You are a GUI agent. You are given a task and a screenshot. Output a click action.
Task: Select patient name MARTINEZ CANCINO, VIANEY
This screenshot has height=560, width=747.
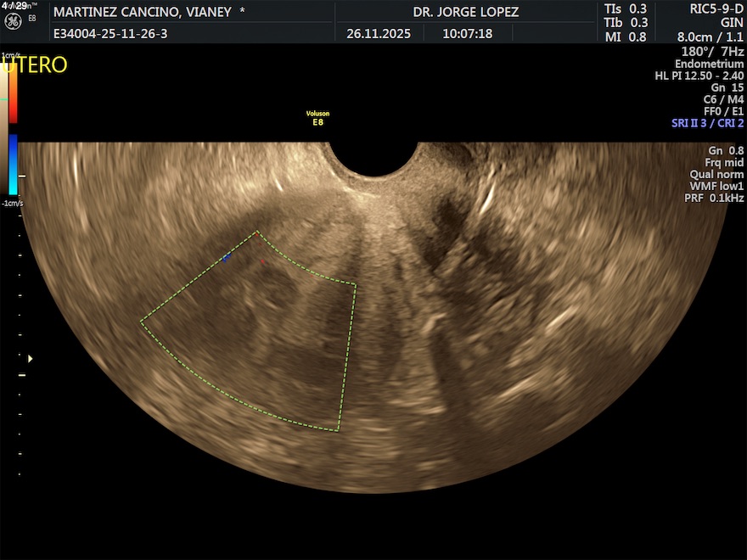149,12
